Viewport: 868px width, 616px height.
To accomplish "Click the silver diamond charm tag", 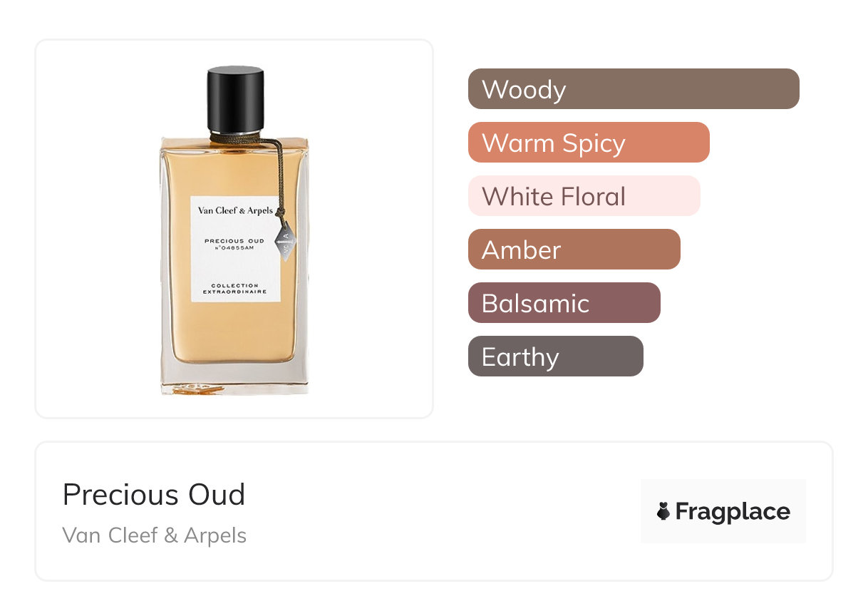I will click(x=286, y=242).
